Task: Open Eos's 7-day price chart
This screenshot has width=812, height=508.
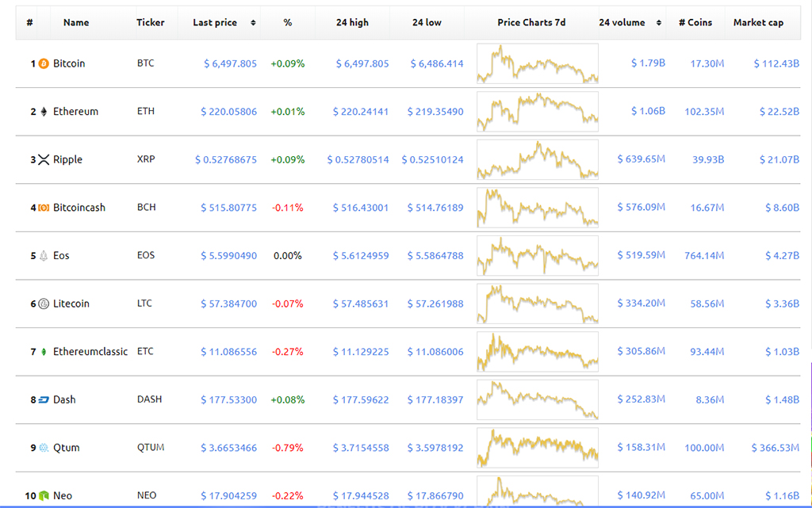Action: point(538,255)
